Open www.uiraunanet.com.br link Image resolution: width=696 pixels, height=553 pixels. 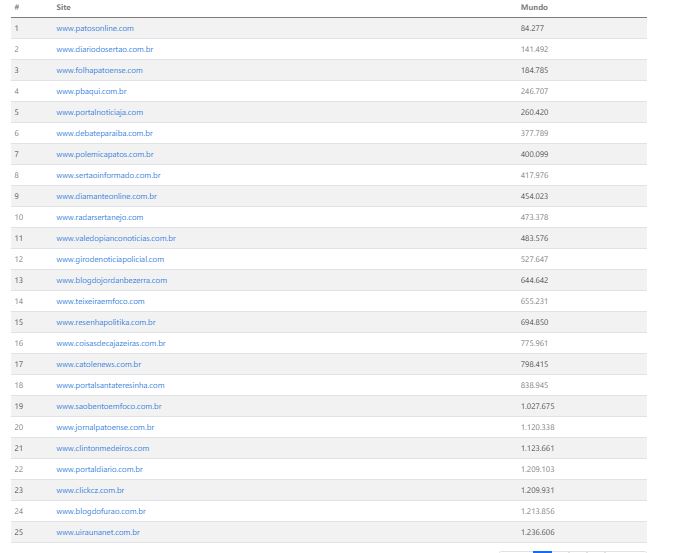(x=98, y=532)
